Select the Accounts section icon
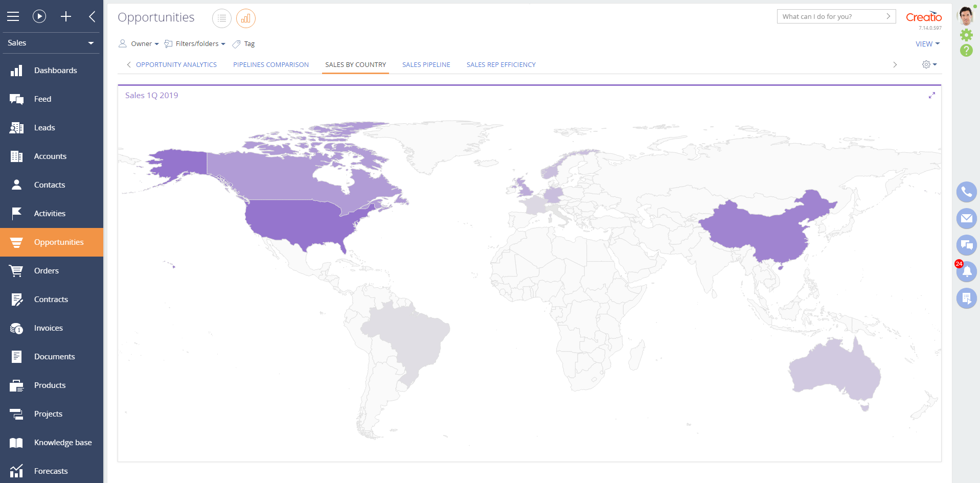The image size is (980, 483). click(16, 156)
